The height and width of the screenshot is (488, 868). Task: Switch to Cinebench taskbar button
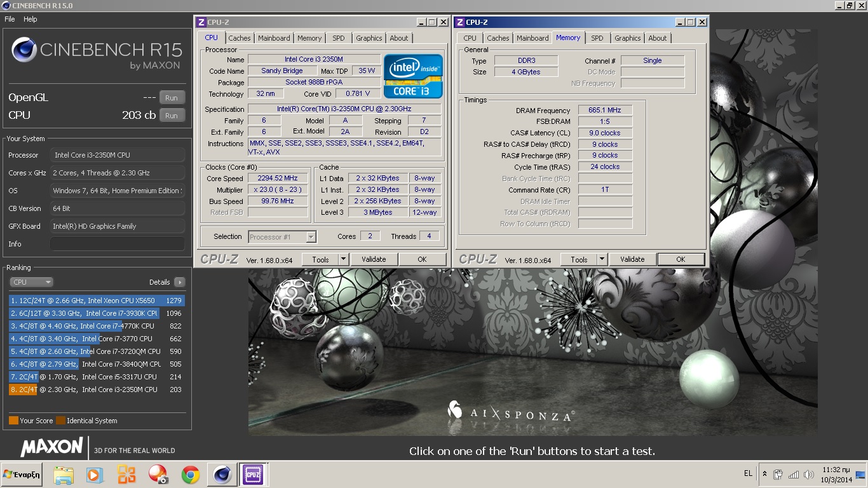[222, 475]
